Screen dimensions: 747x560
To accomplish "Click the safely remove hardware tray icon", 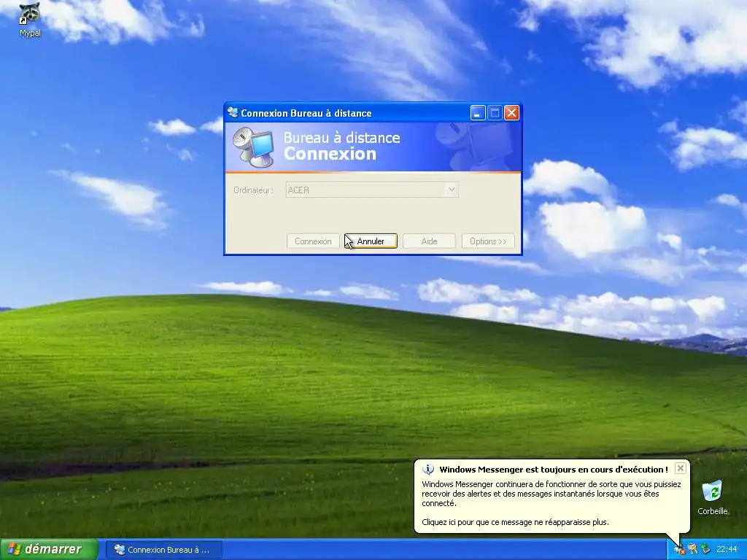I will pos(705,550).
